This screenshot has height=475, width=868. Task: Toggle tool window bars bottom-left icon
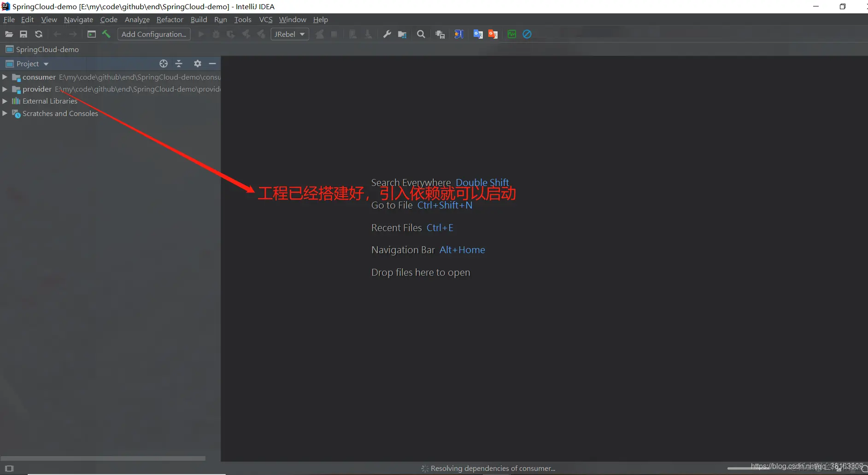click(9, 468)
